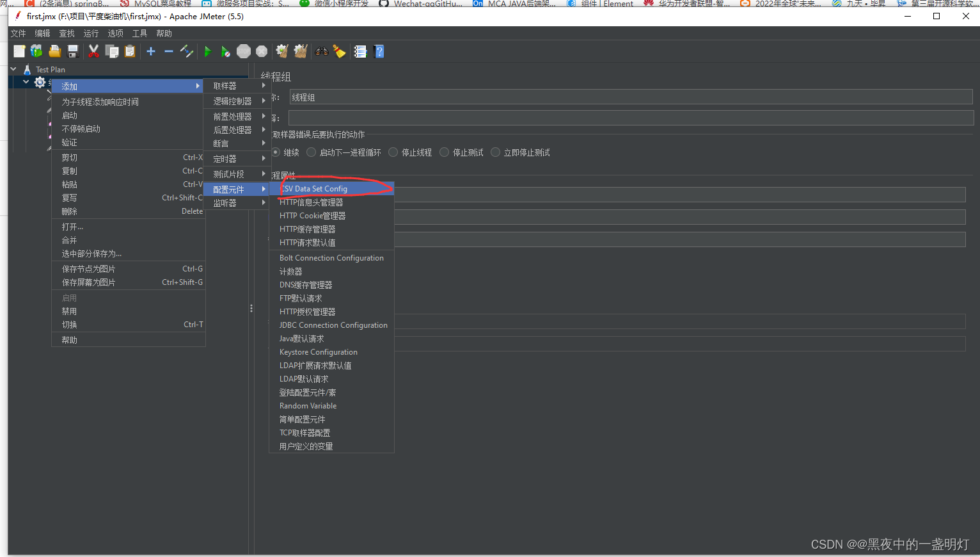The image size is (980, 557).
Task: Choose JDBC Connection Configuration
Action: click(331, 325)
